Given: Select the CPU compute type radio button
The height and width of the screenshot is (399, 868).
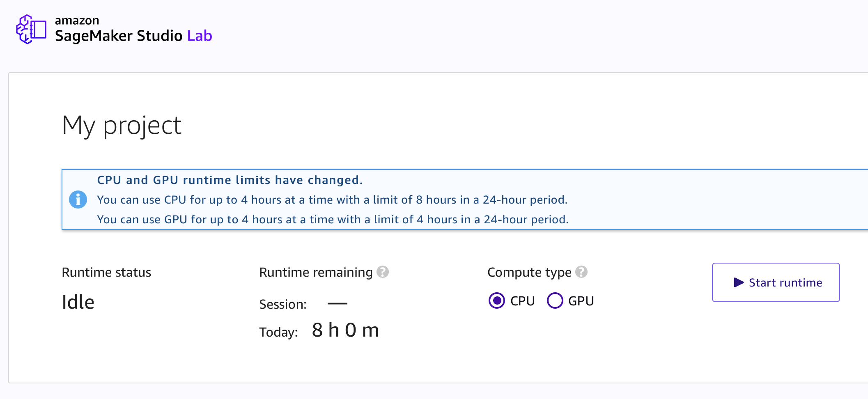Looking at the screenshot, I should coord(497,301).
